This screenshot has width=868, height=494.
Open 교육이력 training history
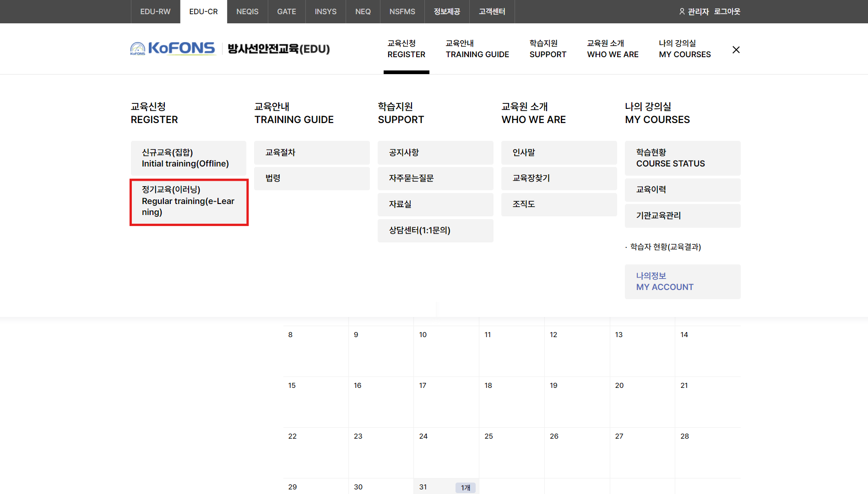pyautogui.click(x=683, y=190)
